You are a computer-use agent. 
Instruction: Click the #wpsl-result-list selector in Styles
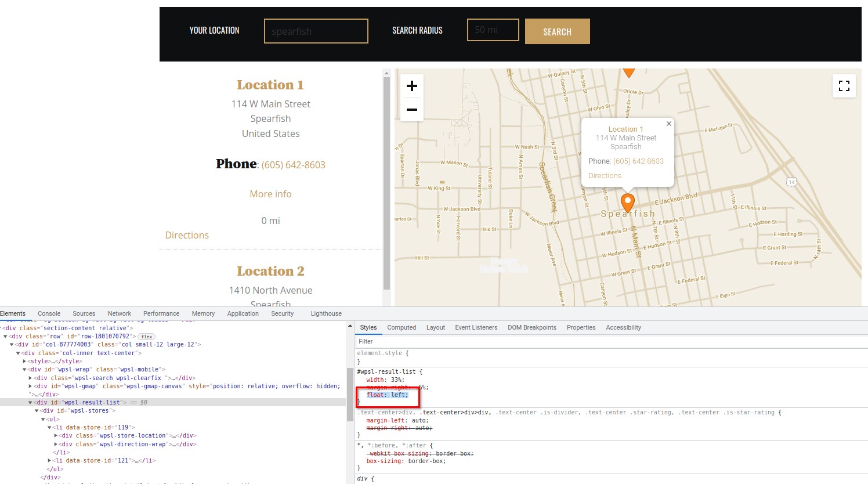point(388,371)
